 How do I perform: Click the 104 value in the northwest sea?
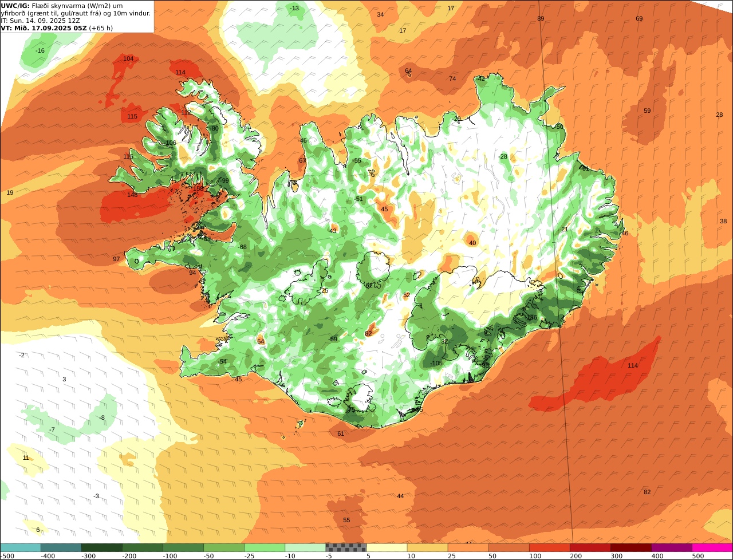[128, 59]
